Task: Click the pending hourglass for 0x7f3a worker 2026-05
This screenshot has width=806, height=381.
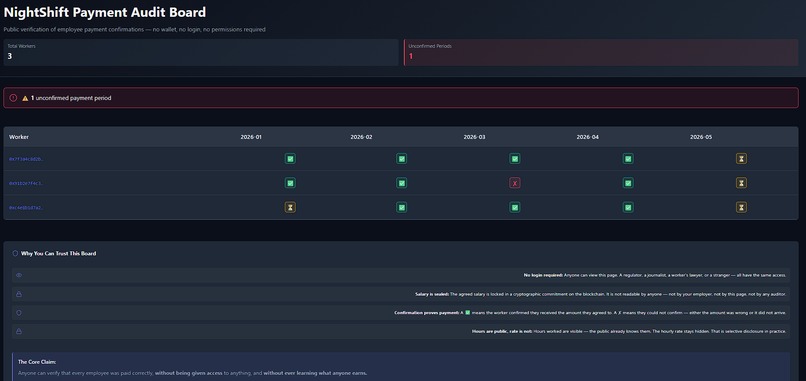Action: (741, 159)
